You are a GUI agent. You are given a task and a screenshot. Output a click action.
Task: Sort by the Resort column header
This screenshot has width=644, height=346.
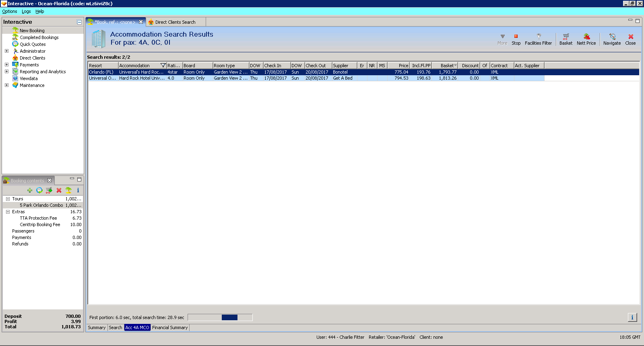[103, 66]
